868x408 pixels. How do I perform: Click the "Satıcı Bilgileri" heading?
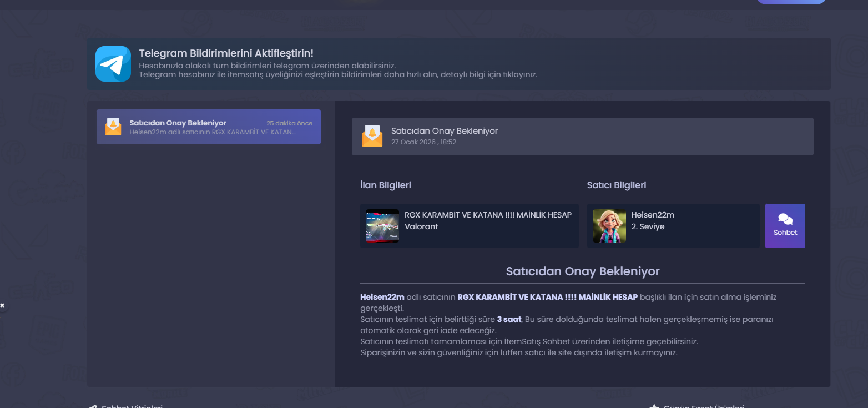click(x=617, y=185)
